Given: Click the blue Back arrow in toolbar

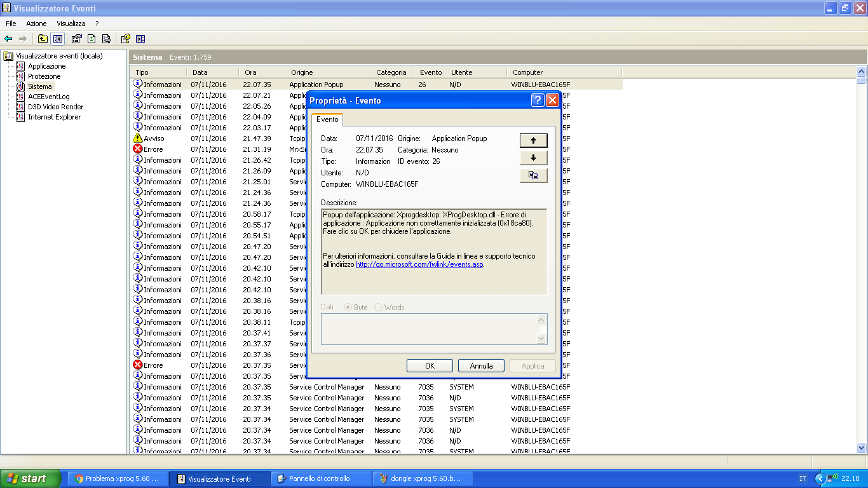Looking at the screenshot, I should [x=8, y=39].
